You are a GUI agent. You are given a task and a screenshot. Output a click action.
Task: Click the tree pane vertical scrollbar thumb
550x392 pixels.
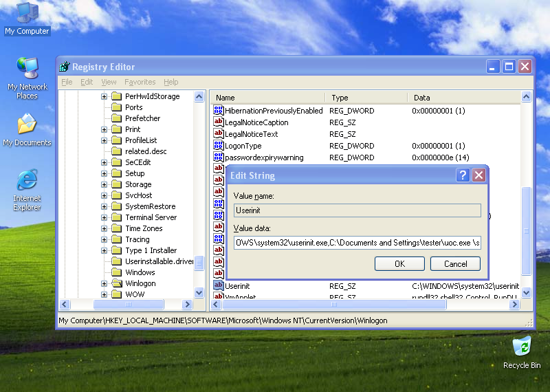199,263
